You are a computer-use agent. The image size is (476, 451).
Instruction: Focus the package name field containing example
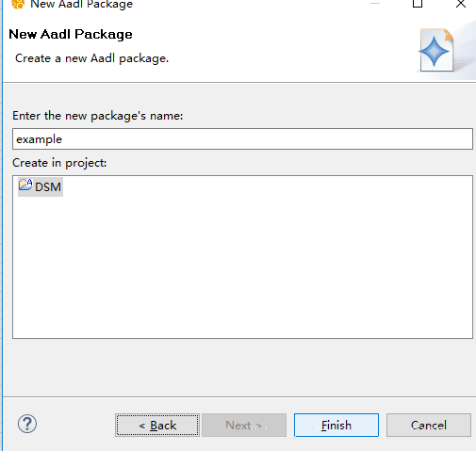coord(242,138)
